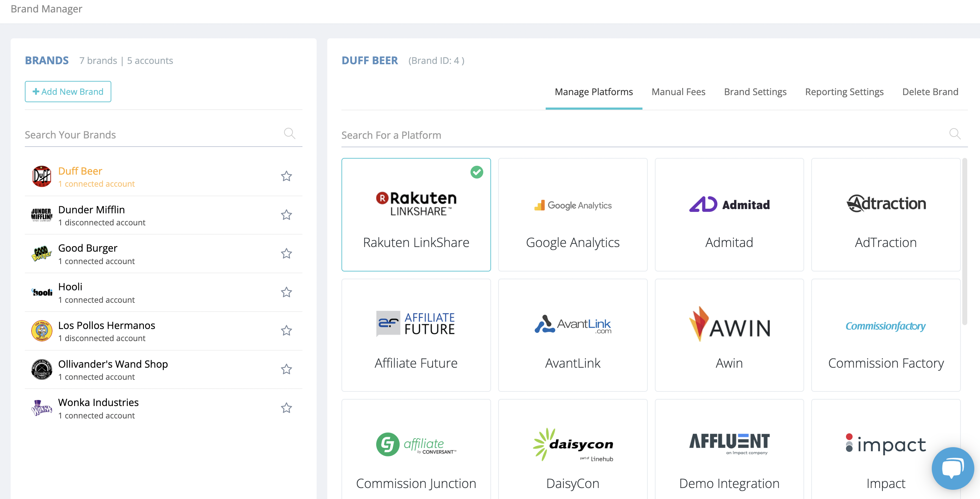The image size is (980, 499).
Task: Select the Affiliate Future platform card
Action: [x=416, y=335]
